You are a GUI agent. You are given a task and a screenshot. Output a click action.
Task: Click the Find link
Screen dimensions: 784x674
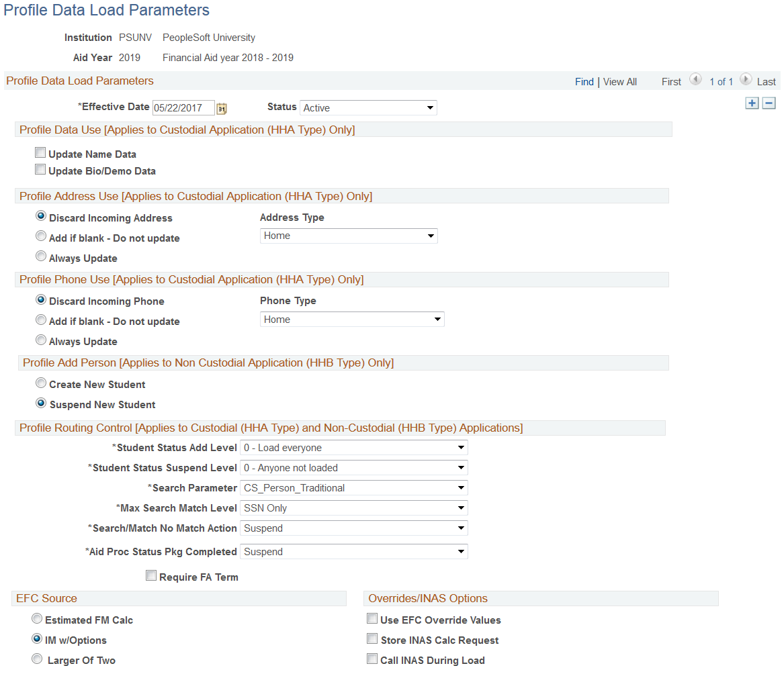tap(584, 81)
